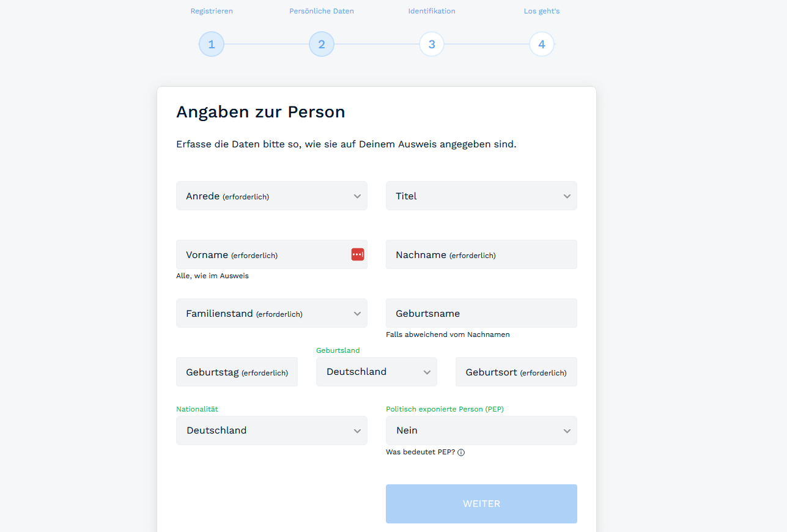Click step 1 Registrieren circle
787x532 pixels.
[x=212, y=45]
